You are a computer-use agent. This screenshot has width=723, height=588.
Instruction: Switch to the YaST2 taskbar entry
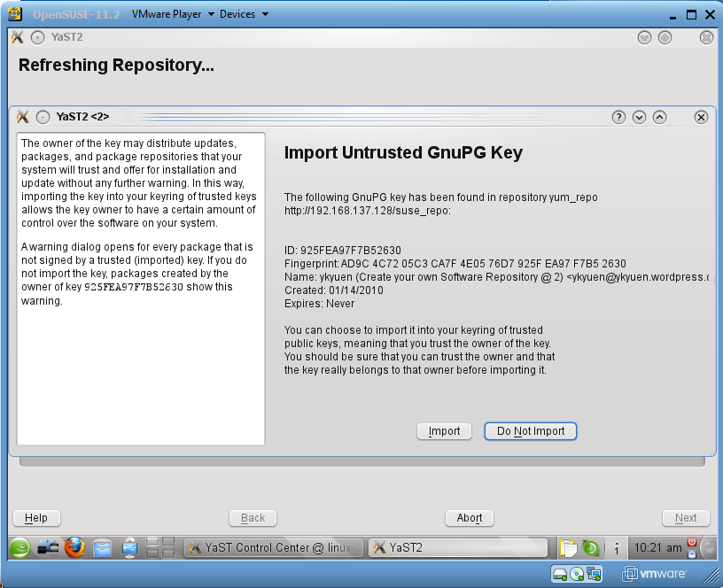pyautogui.click(x=458, y=548)
